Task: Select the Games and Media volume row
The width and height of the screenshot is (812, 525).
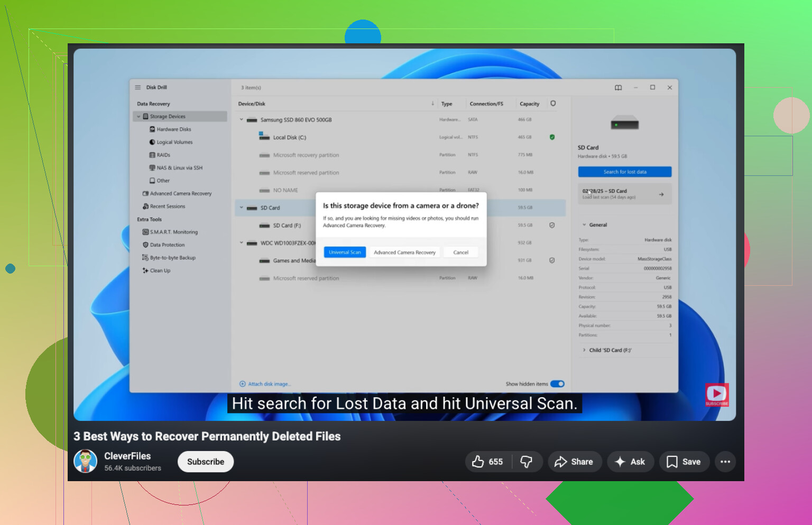Action: pos(400,260)
